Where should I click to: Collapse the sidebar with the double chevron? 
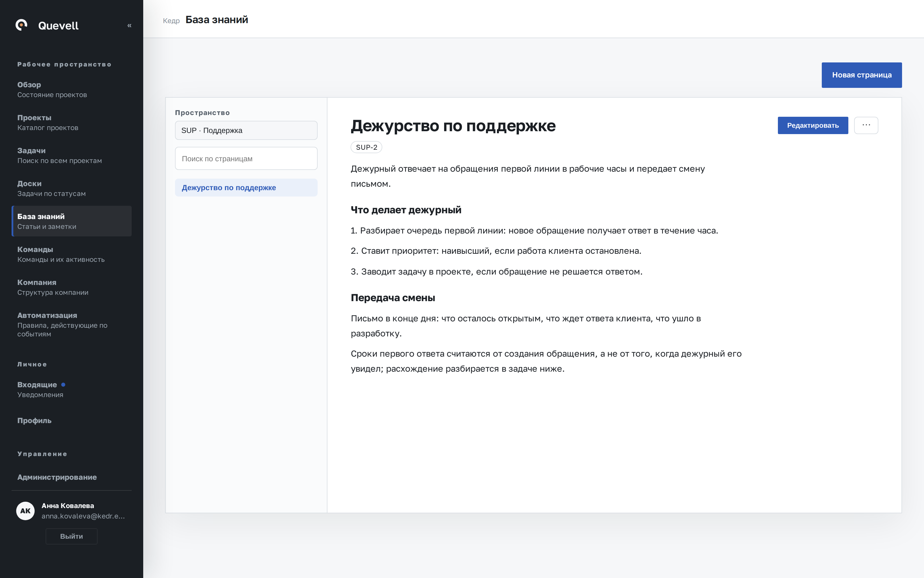[129, 26]
